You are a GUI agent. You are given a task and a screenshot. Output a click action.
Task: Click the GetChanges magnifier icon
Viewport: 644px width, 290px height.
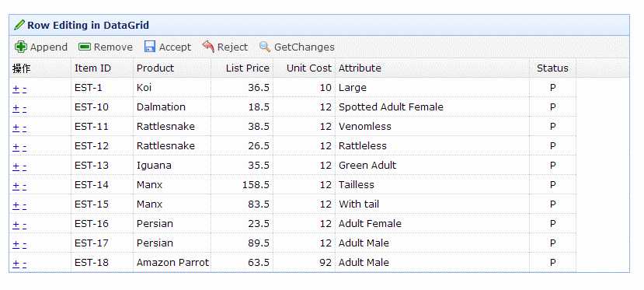[265, 47]
